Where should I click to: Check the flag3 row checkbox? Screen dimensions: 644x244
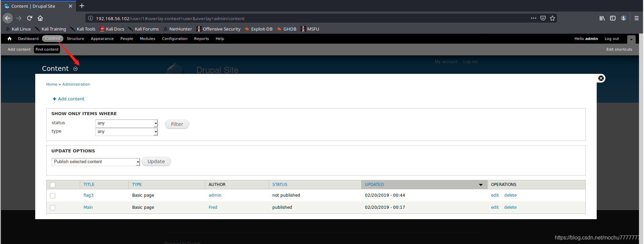click(x=53, y=195)
